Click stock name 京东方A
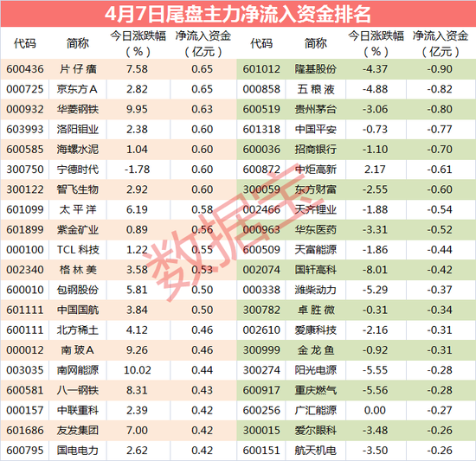476x461 pixels. pyautogui.click(x=77, y=89)
